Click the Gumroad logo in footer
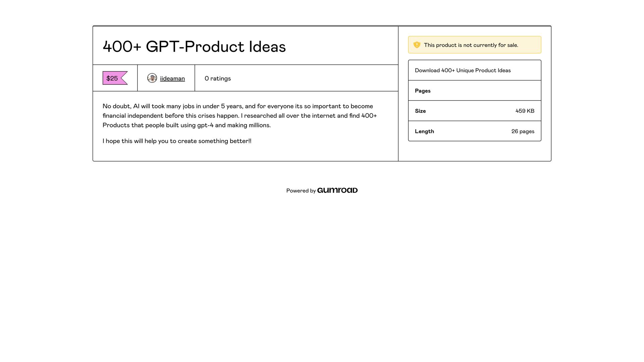The height and width of the screenshot is (362, 644). [x=337, y=190]
